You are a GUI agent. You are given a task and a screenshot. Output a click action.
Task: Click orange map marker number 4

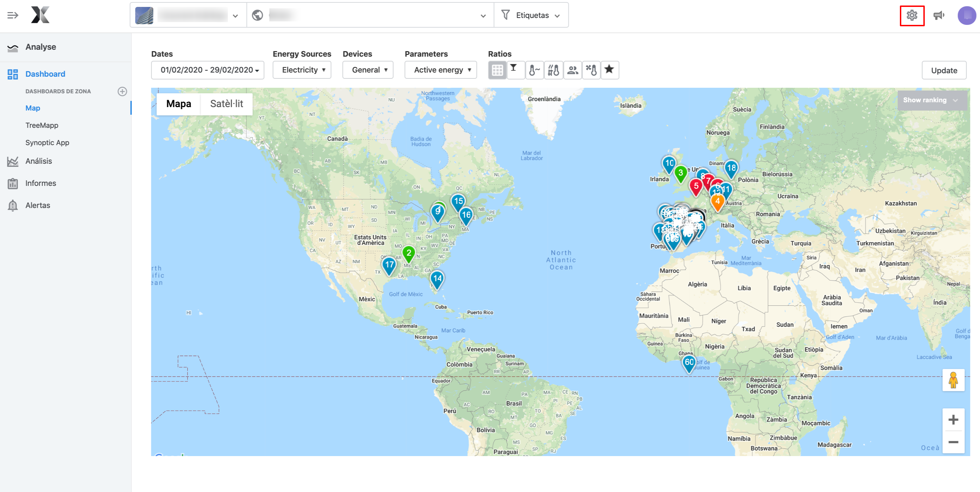coord(718,202)
